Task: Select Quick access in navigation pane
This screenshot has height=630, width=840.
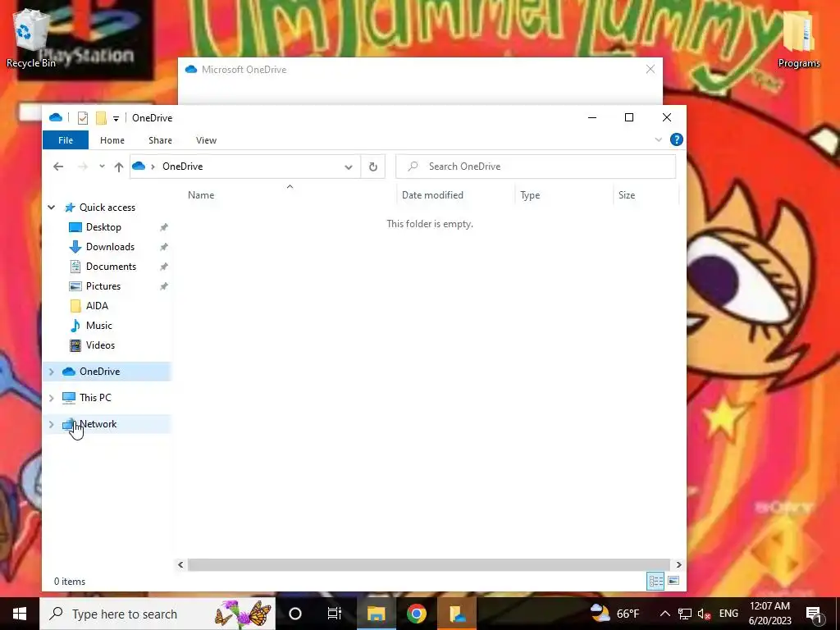Action: pos(107,208)
